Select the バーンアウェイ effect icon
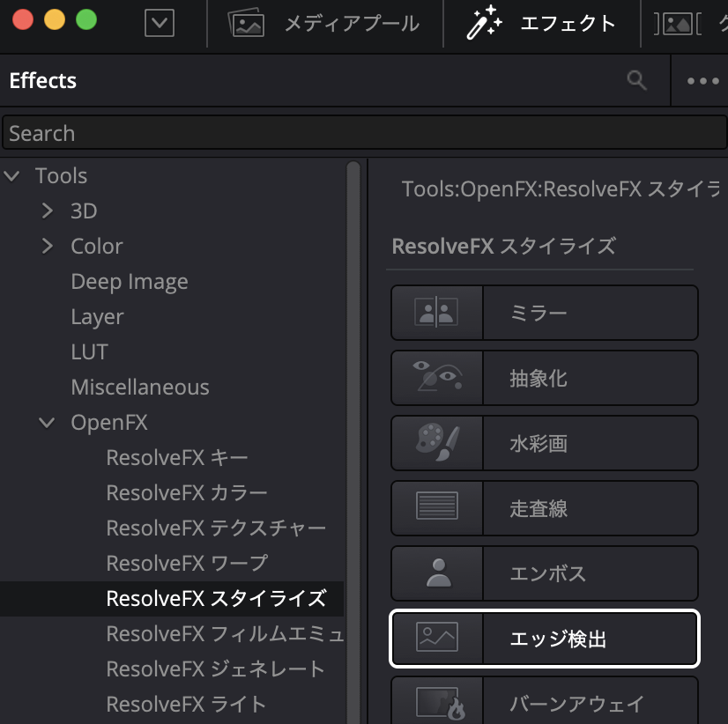728x724 pixels. (x=436, y=701)
